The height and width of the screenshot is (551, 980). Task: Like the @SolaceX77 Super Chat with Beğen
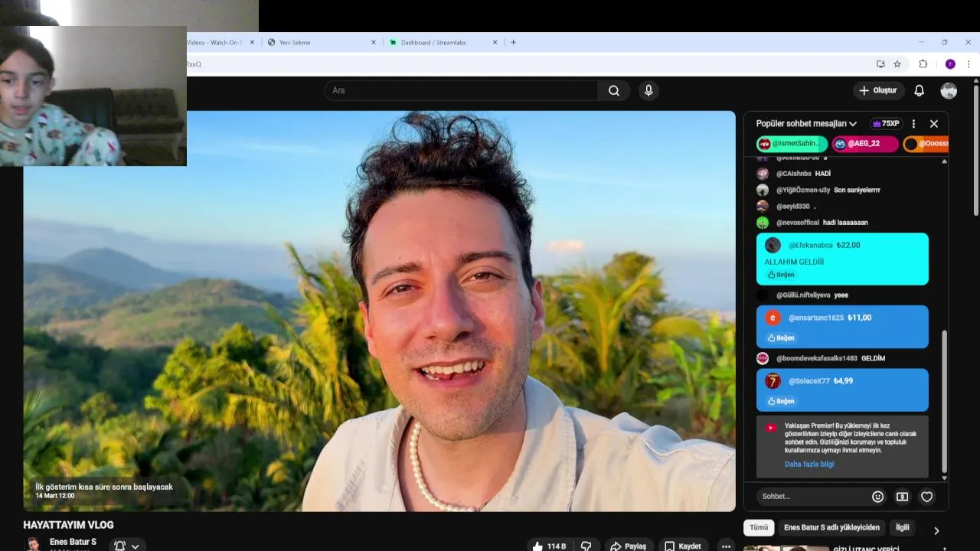(780, 401)
